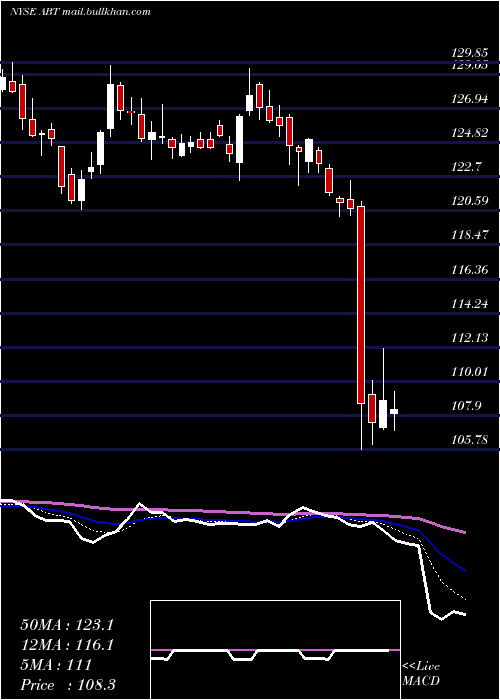Screen dimensions: 500x700
Task: Click the 129.85 price level label
Action: coord(469,53)
